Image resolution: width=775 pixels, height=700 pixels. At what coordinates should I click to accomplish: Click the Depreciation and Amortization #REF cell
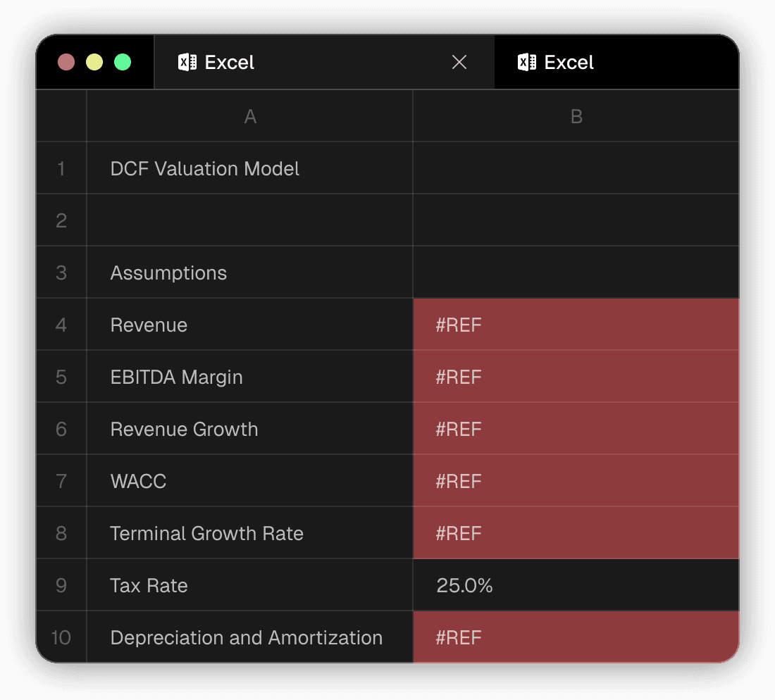pos(576,637)
